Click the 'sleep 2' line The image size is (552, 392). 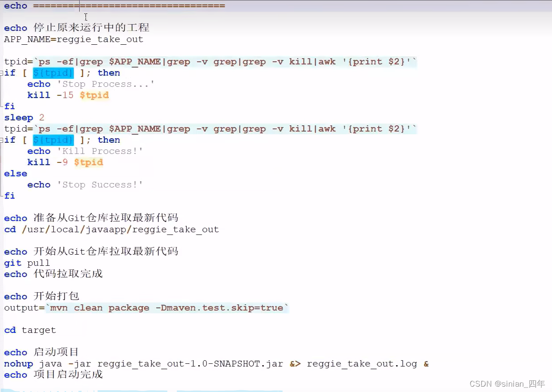point(25,118)
